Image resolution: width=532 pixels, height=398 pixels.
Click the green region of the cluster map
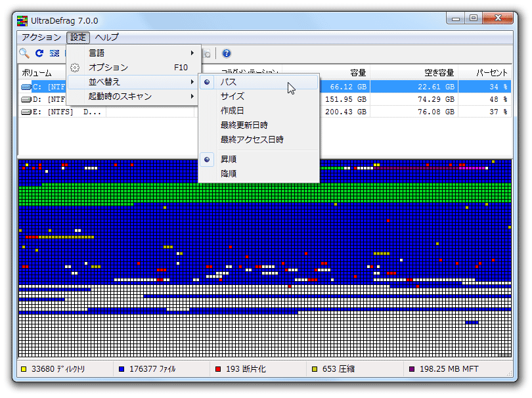tap(265, 193)
